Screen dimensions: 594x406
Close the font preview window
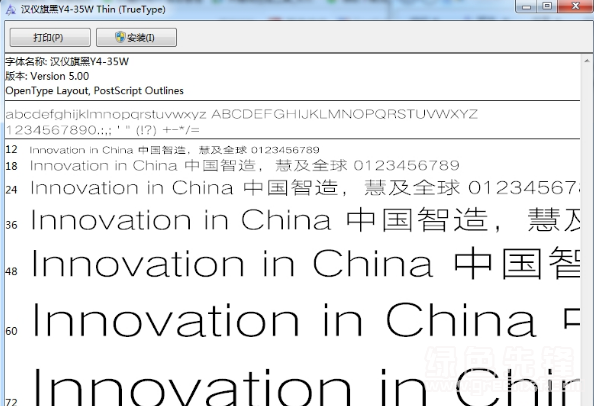click(576, 6)
